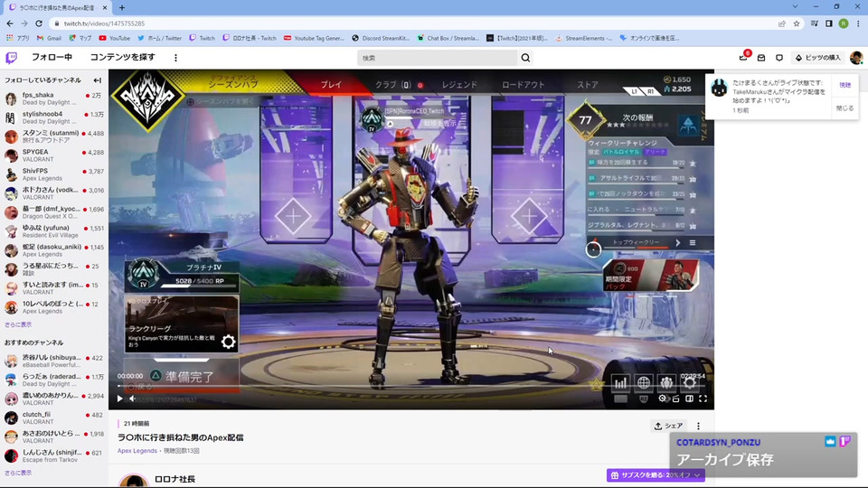Screen dimensions: 868x488
Task: Open the mini-player icon in video controls
Action: coord(676,399)
